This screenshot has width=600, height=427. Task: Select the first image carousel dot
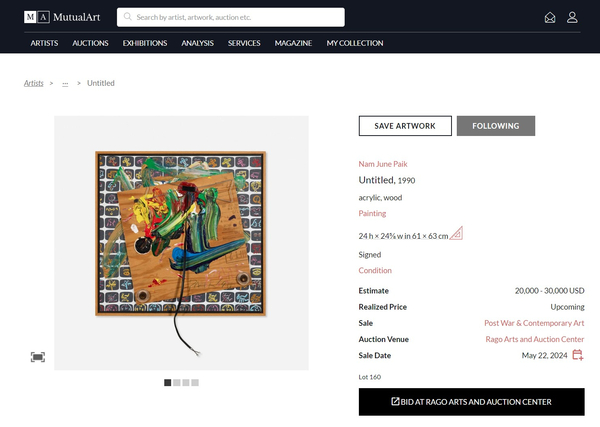(168, 383)
